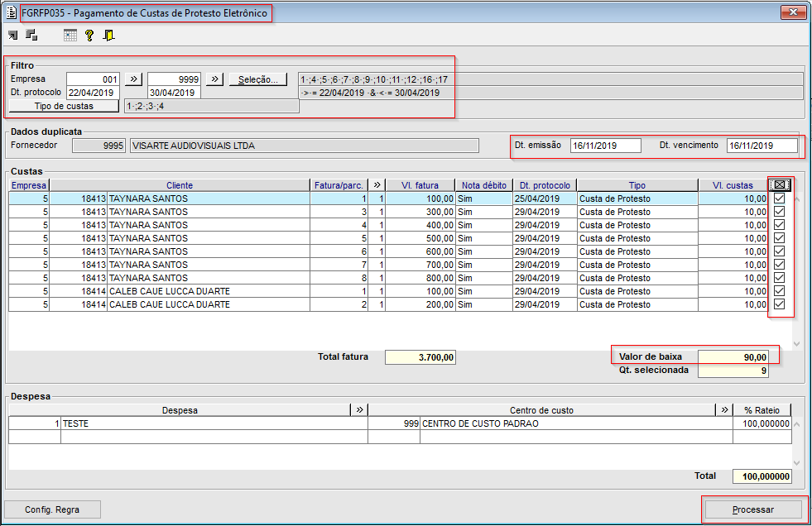Image resolution: width=812 pixels, height=526 pixels.
Task: Uncheck row with Fatura 1 of TAYNARA SANTOS
Action: pos(780,198)
